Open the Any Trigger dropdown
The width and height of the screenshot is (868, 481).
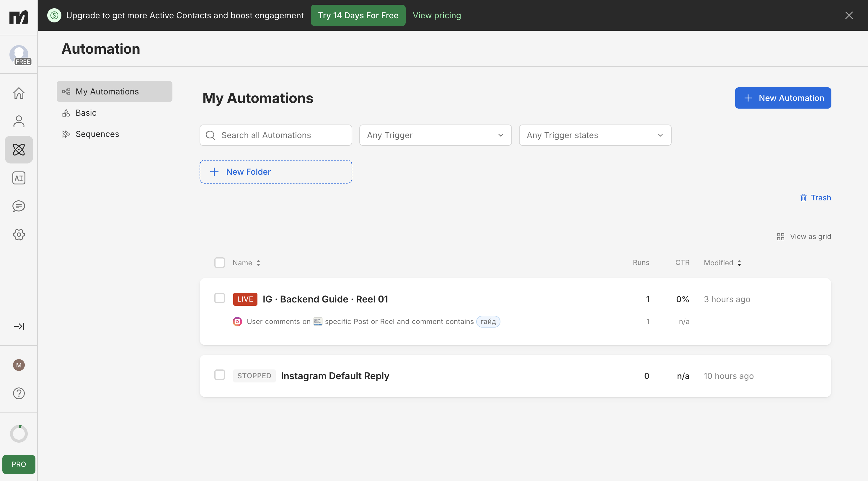pos(435,135)
